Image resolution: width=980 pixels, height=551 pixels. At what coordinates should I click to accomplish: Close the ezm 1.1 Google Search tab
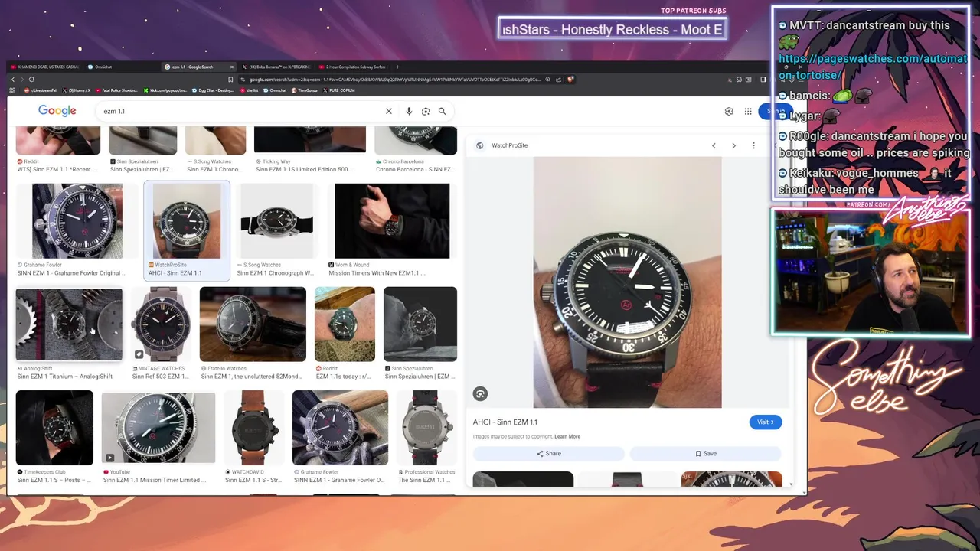click(x=231, y=67)
